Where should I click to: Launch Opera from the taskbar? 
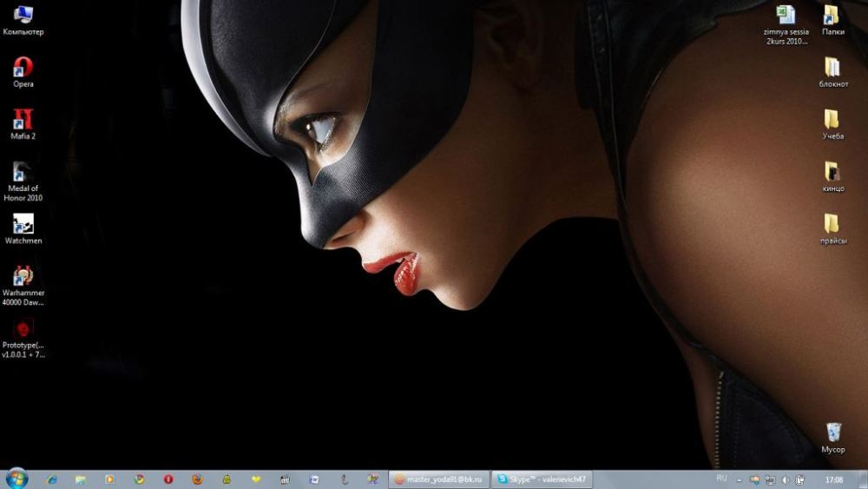coord(168,479)
